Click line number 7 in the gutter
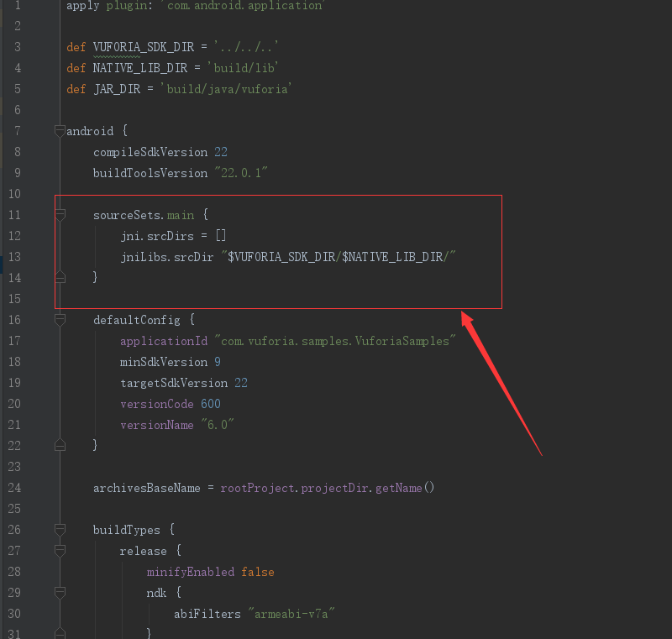The image size is (672, 639). 18,131
